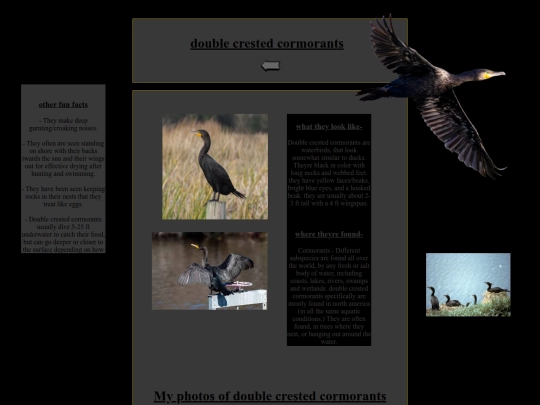Click the fact about diving 5-25 ft underwater

click(x=63, y=234)
